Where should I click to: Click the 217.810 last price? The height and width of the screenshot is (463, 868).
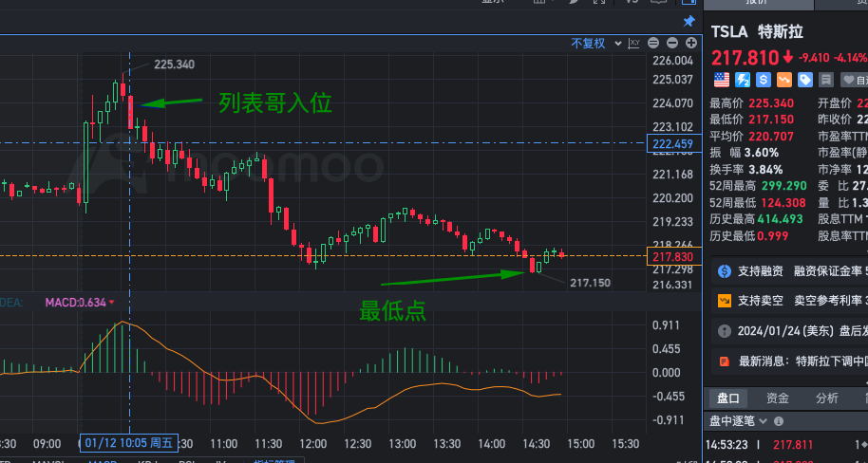[744, 58]
